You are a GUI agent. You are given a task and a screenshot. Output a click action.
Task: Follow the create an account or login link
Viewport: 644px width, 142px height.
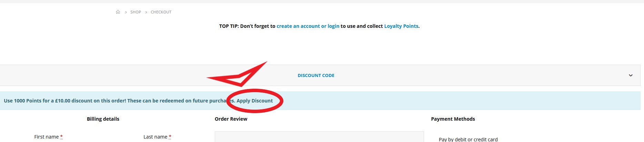308,26
